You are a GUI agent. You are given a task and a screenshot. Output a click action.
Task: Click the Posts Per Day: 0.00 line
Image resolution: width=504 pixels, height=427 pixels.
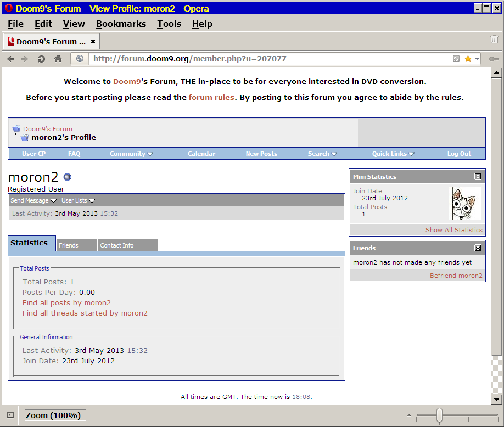click(x=59, y=293)
